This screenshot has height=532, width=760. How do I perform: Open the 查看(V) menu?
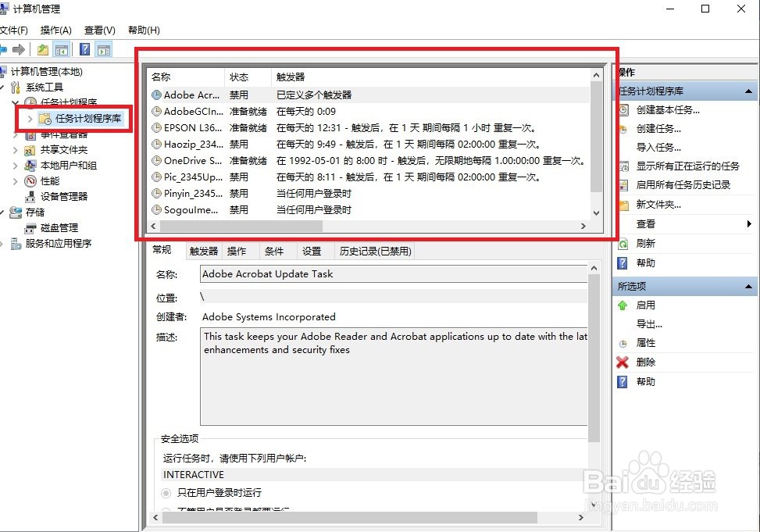pyautogui.click(x=100, y=30)
